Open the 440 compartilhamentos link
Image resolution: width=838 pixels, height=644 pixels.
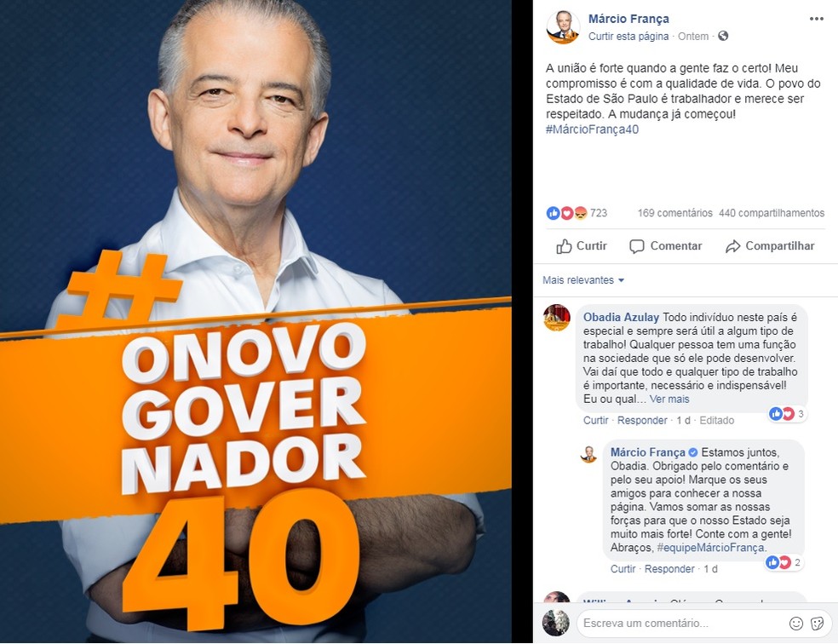[772, 213]
